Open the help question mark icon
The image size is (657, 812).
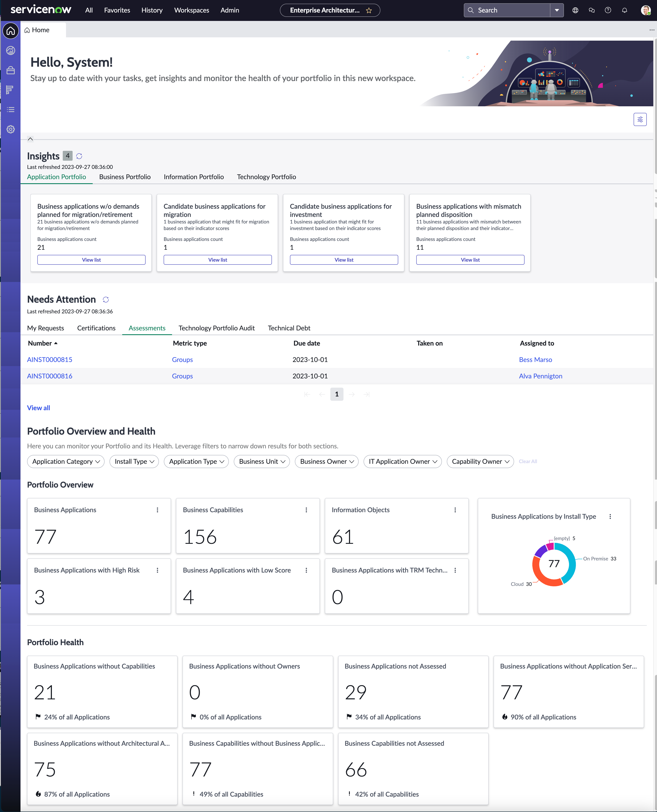608,10
